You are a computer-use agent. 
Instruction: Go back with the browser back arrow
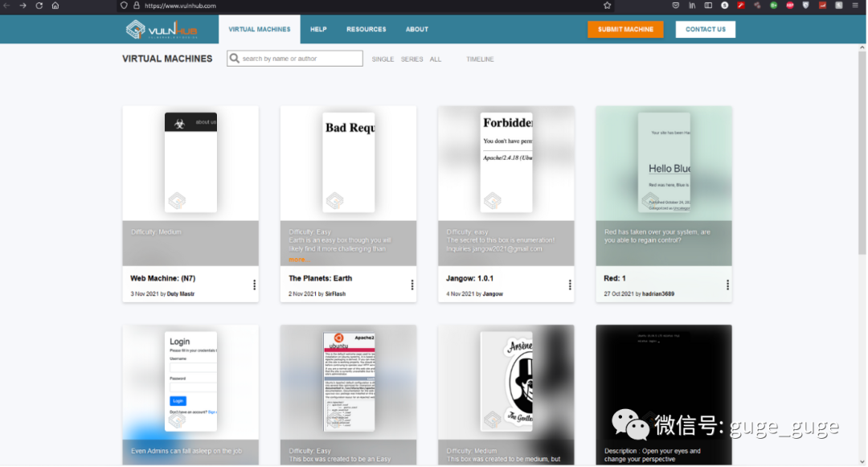point(6,6)
